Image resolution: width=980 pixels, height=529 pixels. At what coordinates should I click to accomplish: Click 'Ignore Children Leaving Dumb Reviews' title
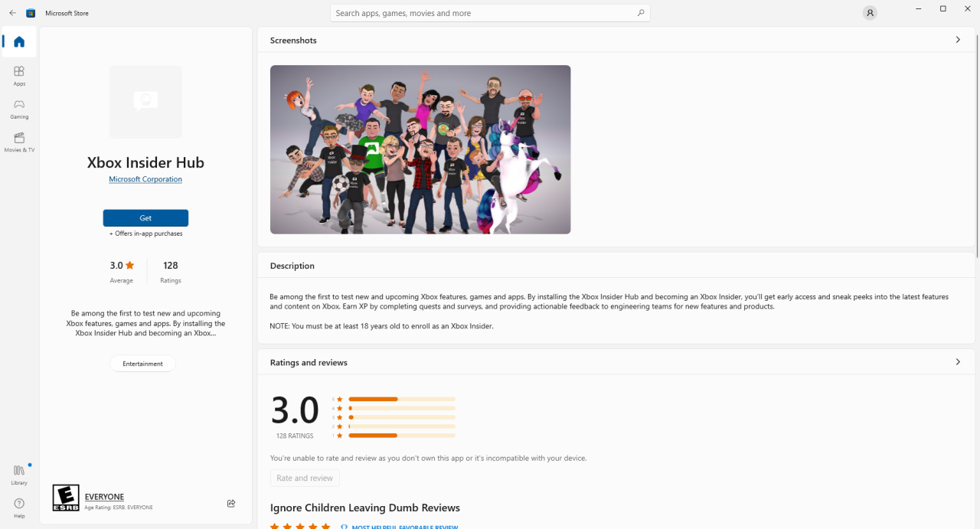[x=365, y=508]
